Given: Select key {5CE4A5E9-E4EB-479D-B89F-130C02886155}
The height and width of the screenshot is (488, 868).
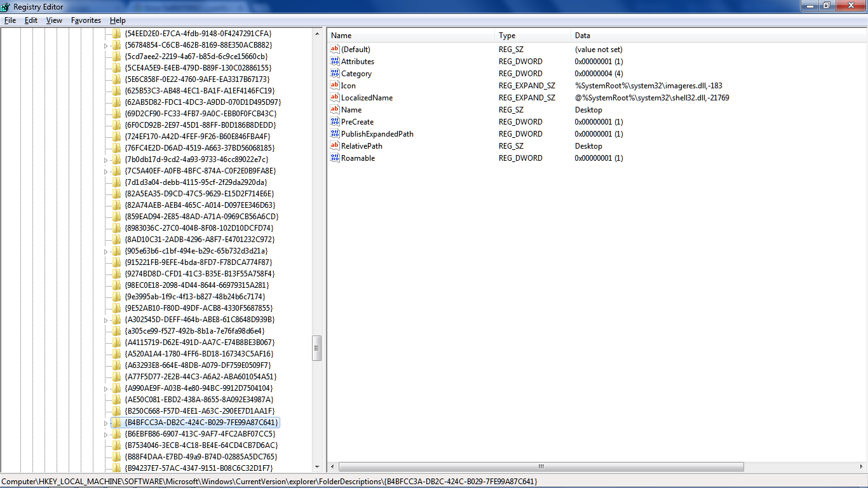Looking at the screenshot, I should (x=198, y=67).
